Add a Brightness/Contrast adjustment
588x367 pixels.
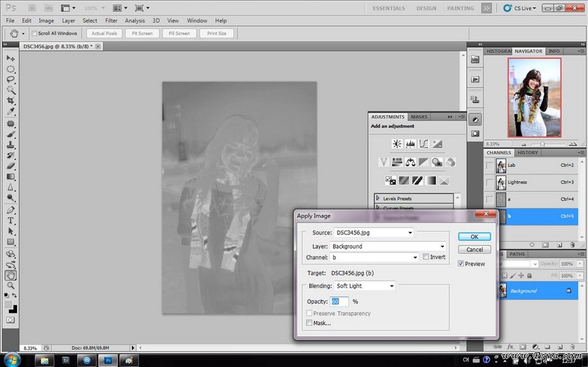coord(397,144)
